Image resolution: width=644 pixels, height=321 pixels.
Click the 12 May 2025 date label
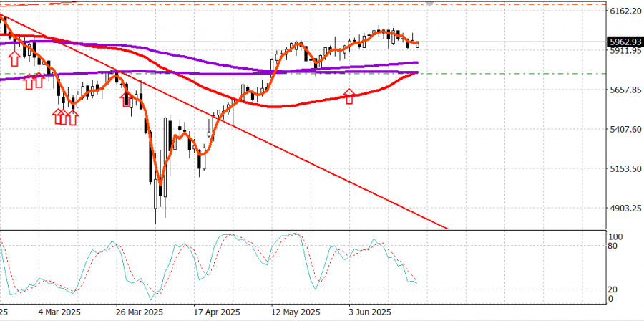(295, 311)
